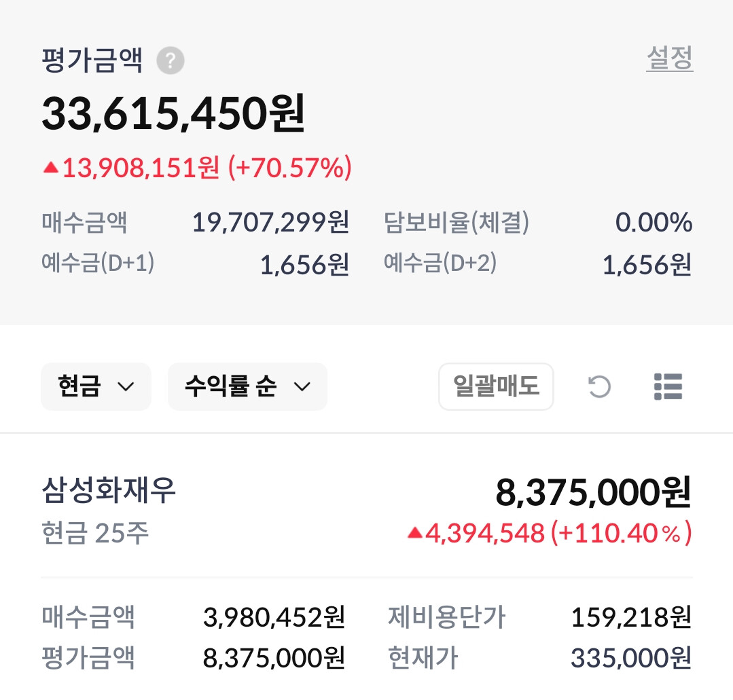Open the 현금 dropdown
The height and width of the screenshot is (700, 733).
click(96, 386)
